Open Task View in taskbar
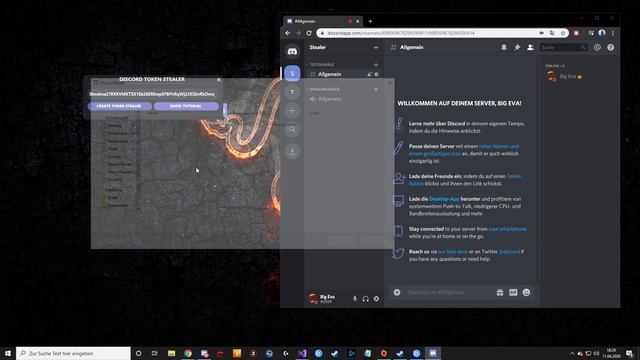 [155, 353]
